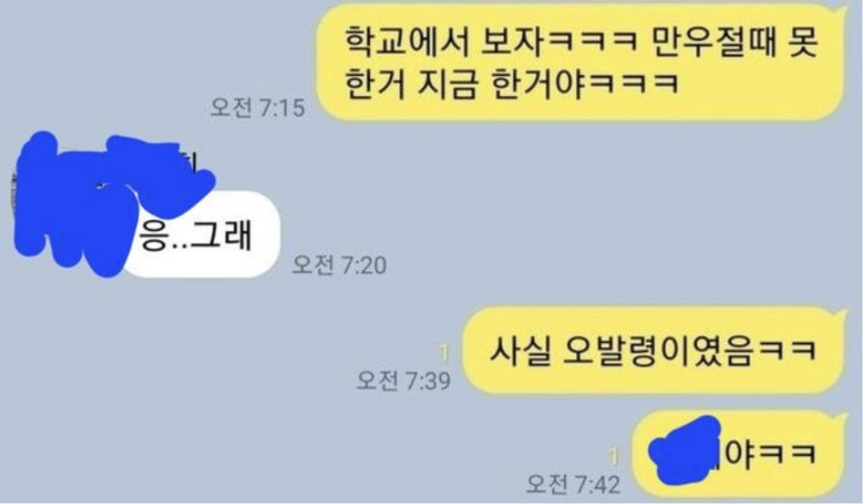The image size is (863, 504).
Task: Click the 오전 7:20 timestamp
Action: point(339,265)
